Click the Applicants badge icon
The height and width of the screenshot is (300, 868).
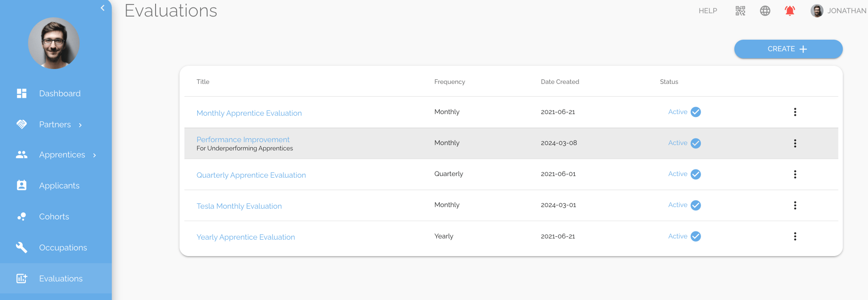tap(21, 185)
